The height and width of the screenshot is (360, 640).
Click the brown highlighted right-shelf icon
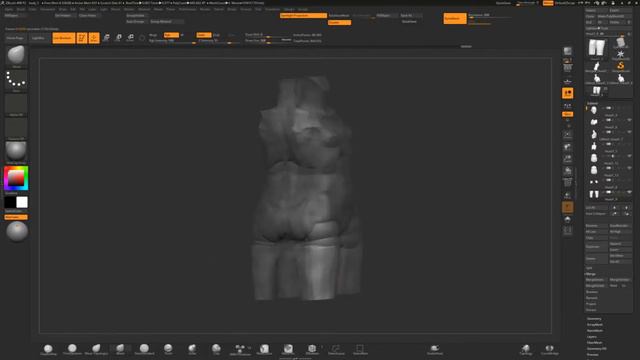click(x=567, y=207)
